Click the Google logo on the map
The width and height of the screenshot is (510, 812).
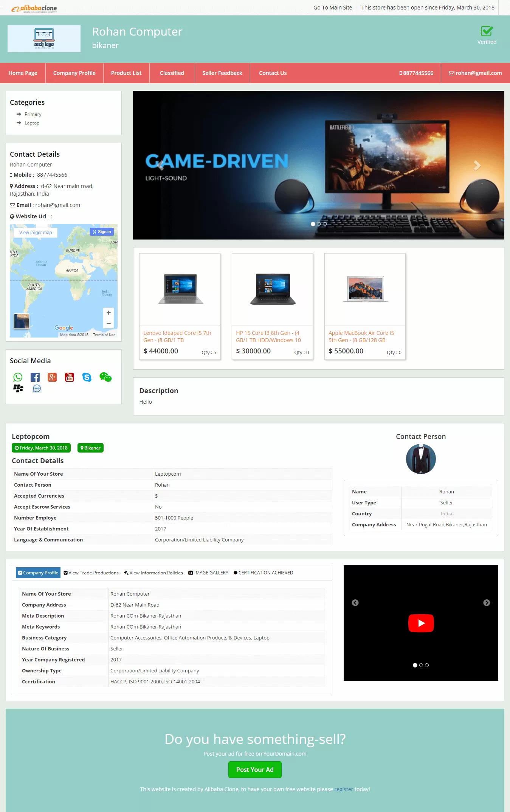point(64,328)
